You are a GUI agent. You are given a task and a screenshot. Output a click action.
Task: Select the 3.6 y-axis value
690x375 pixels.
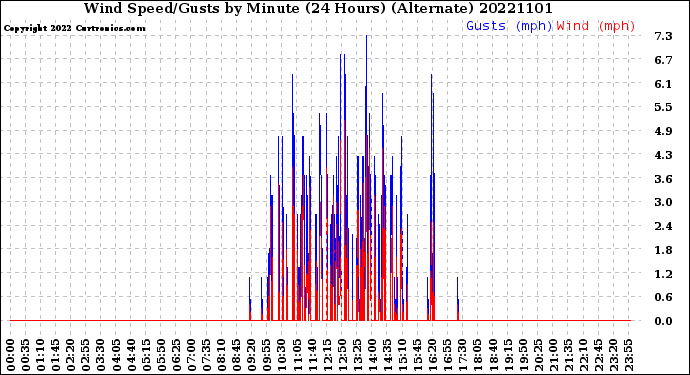click(664, 179)
